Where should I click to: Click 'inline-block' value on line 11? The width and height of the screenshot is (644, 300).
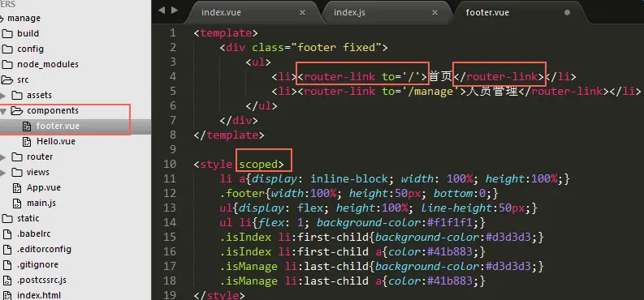tap(348, 179)
